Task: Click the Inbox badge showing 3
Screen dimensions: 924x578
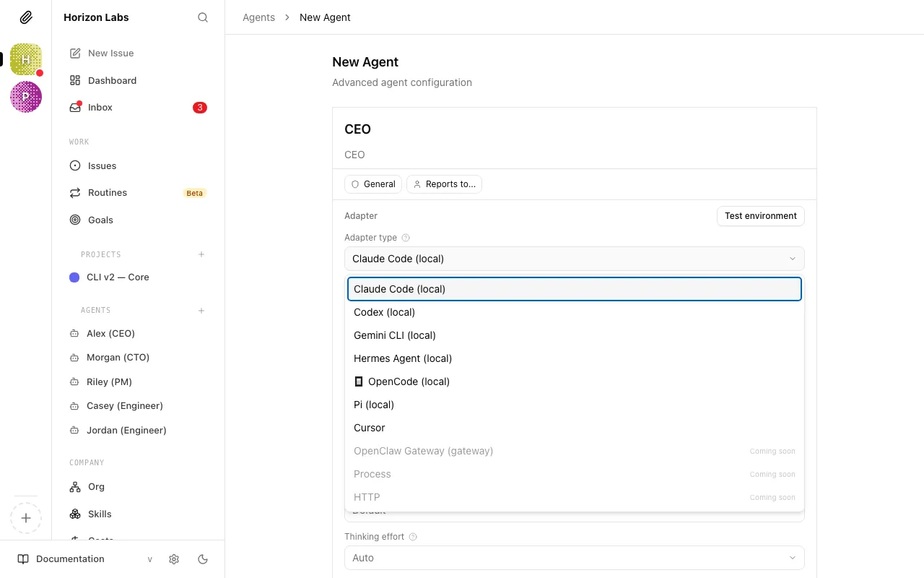Action: [200, 108]
